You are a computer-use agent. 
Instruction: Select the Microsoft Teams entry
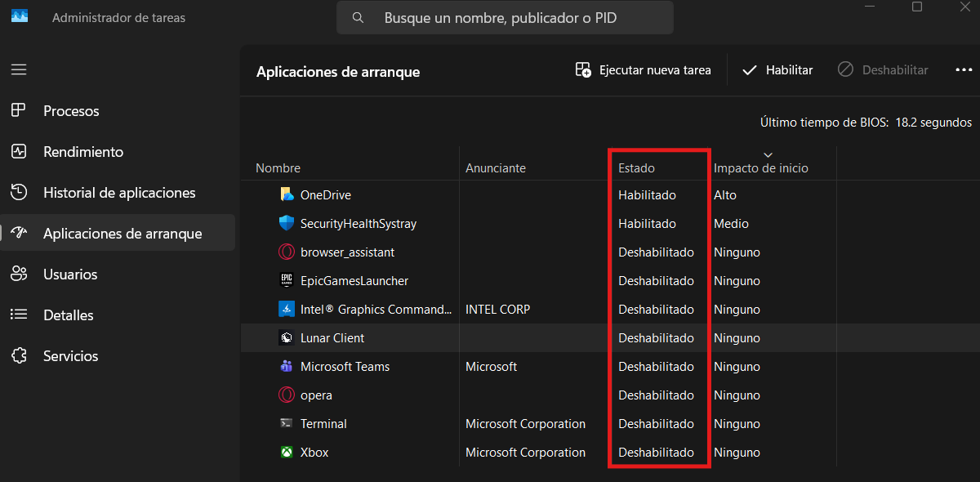345,366
